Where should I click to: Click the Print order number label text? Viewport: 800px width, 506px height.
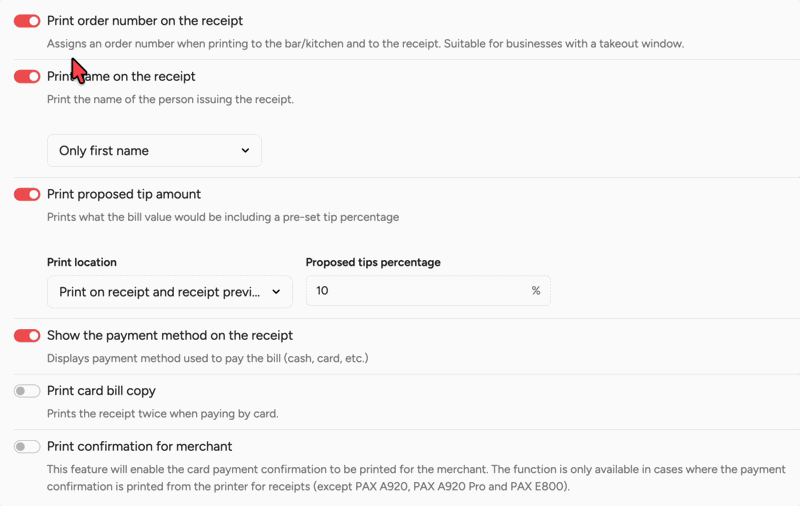pyautogui.click(x=145, y=21)
